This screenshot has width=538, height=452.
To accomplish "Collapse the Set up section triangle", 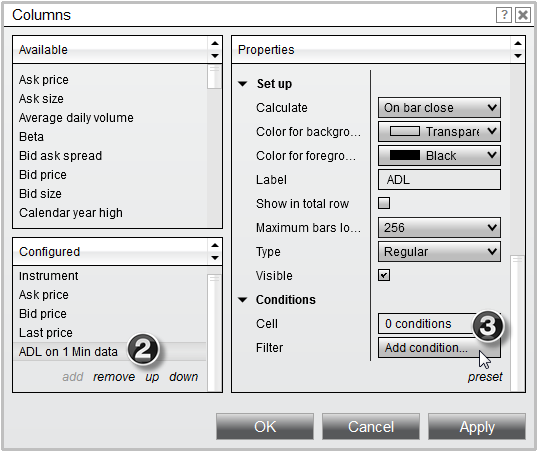I will click(243, 84).
